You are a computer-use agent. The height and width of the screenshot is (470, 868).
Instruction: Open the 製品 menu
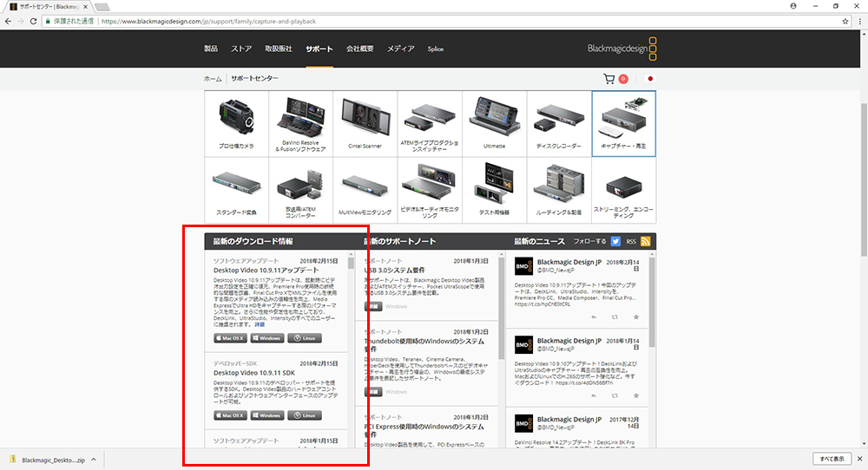(x=211, y=49)
